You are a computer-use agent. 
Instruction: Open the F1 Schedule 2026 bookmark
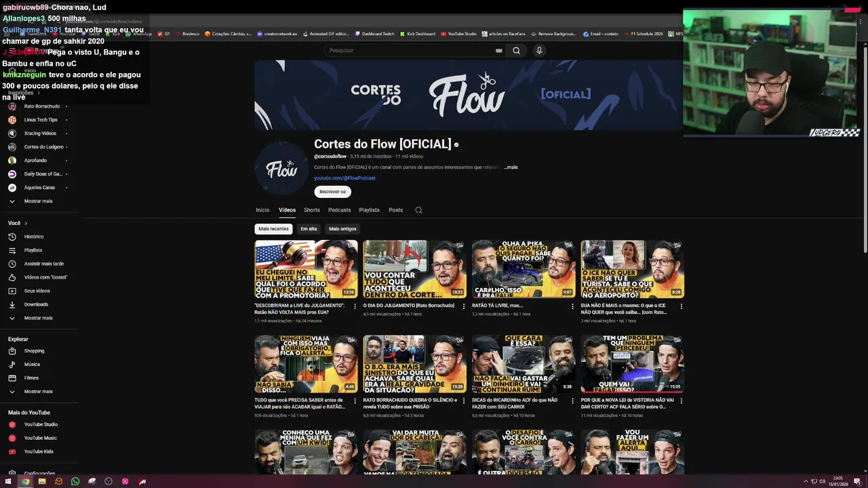pyautogui.click(x=644, y=34)
